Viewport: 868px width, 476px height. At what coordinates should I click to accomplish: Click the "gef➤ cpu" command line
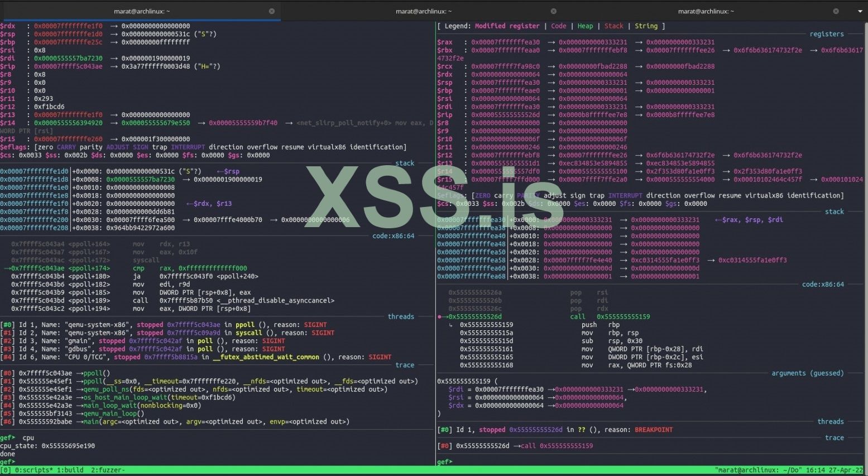pyautogui.click(x=17, y=438)
